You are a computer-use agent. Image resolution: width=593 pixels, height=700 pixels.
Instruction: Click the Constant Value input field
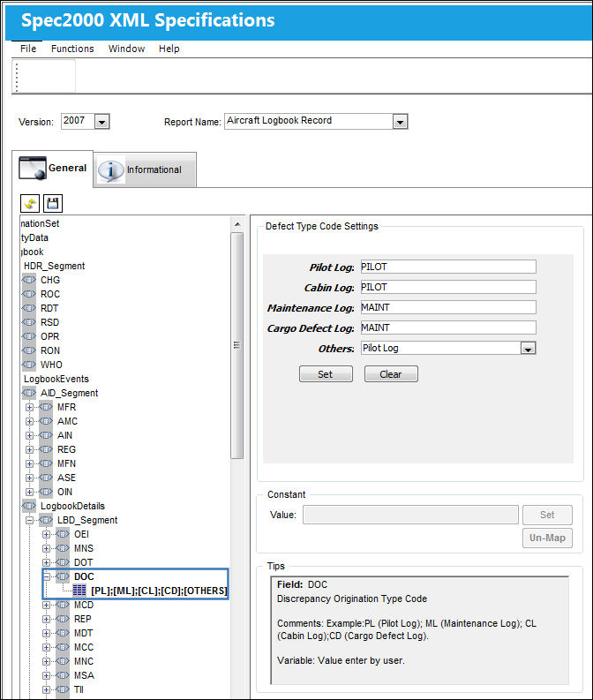410,515
